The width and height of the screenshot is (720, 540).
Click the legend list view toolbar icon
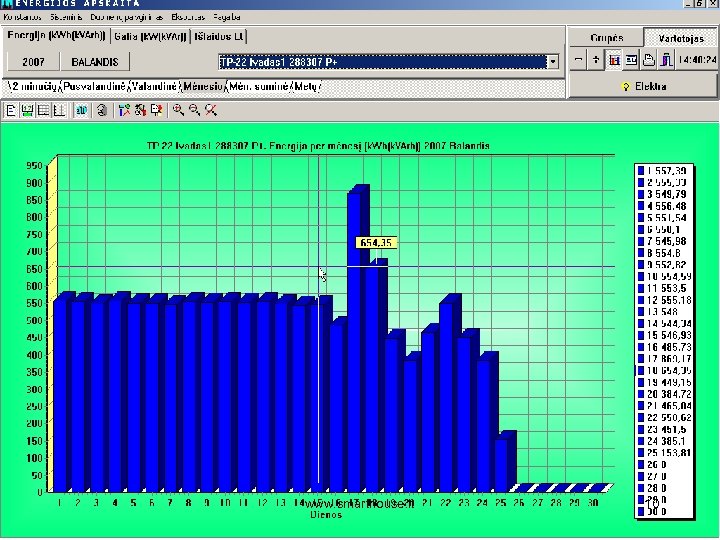point(11,110)
